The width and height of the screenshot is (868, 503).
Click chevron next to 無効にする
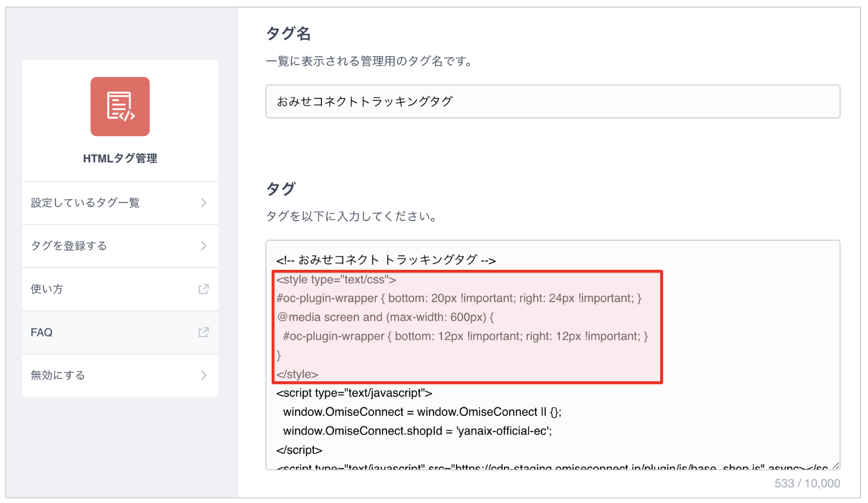click(204, 375)
